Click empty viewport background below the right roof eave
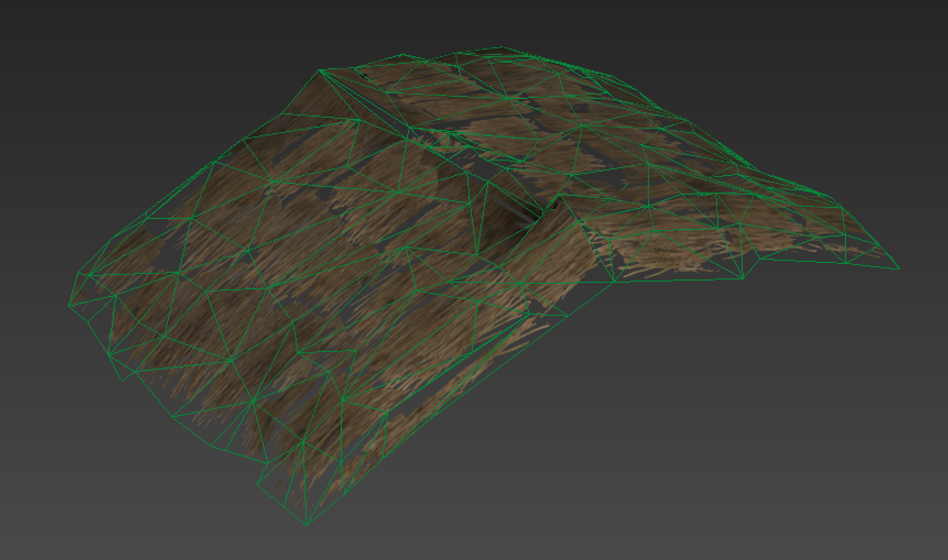Viewport: 948px width, 560px height. coord(716,413)
